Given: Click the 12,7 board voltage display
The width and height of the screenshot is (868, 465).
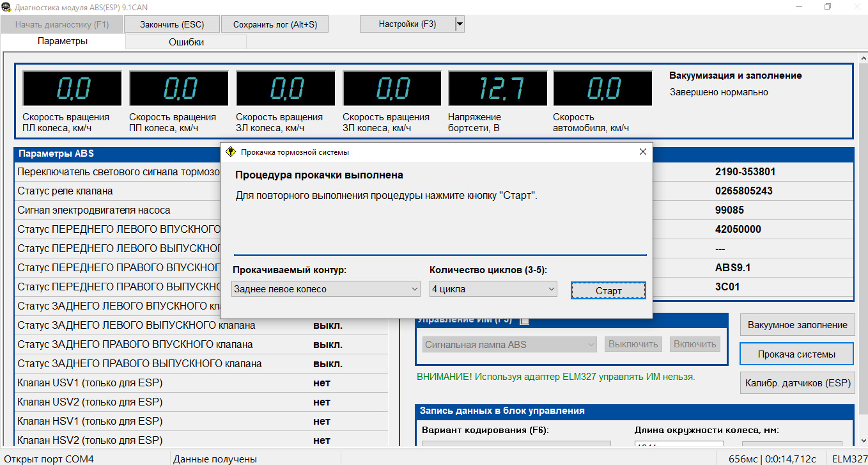Looking at the screenshot, I should tap(498, 88).
